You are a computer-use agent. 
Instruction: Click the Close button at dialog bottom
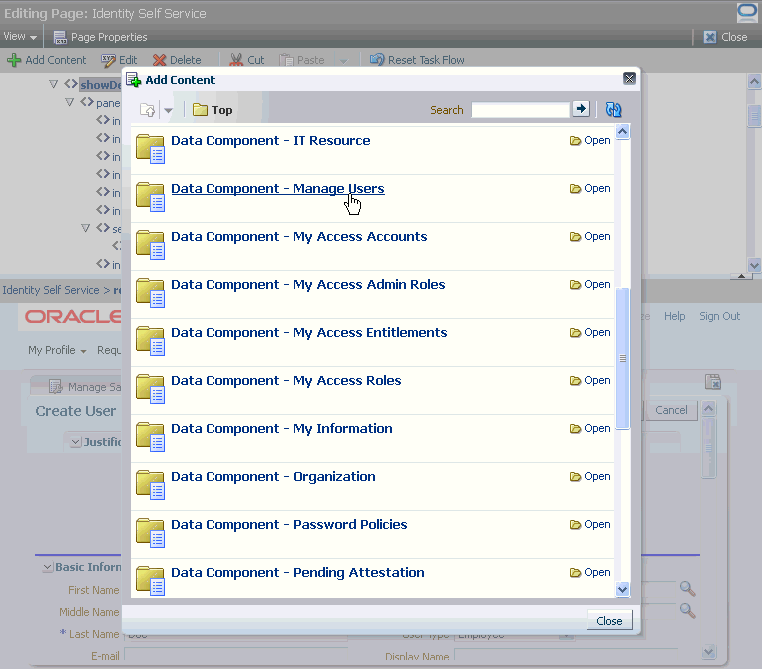tap(609, 620)
